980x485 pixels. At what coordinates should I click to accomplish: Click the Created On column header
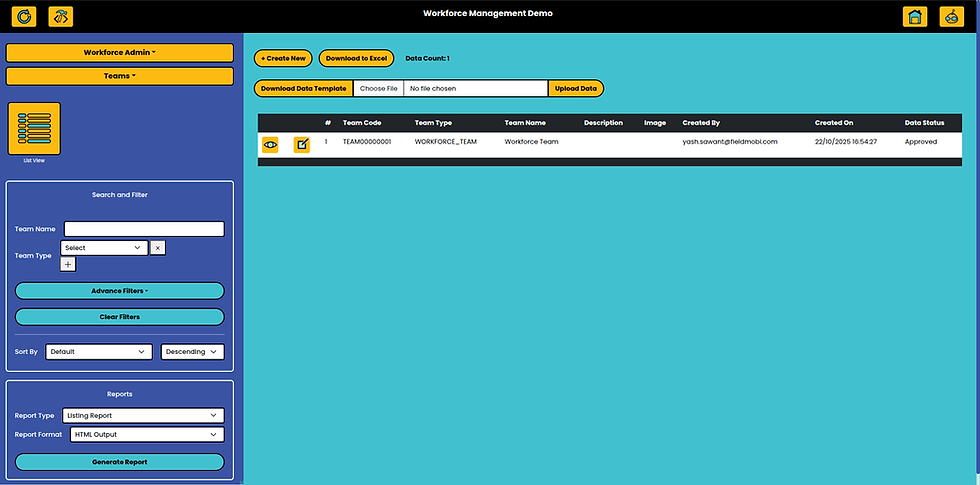[834, 123]
